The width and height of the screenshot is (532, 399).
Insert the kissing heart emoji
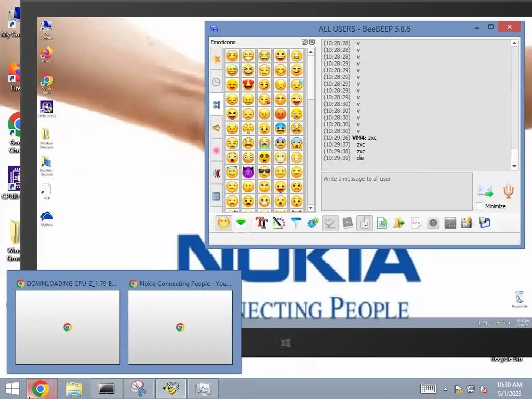tap(264, 99)
